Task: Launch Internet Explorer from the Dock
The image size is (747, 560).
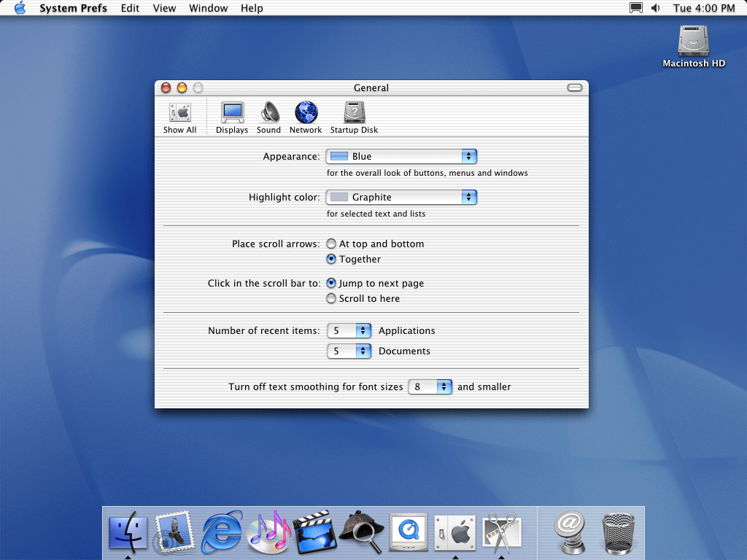Action: [x=222, y=531]
